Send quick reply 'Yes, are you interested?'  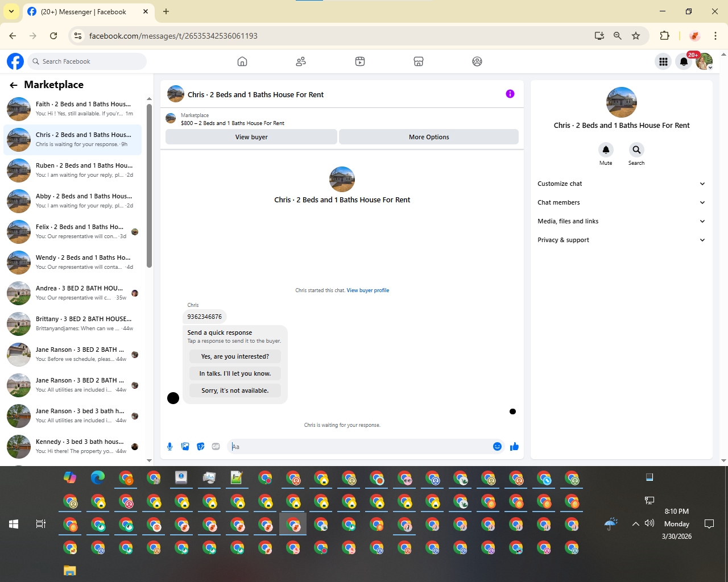pos(235,356)
